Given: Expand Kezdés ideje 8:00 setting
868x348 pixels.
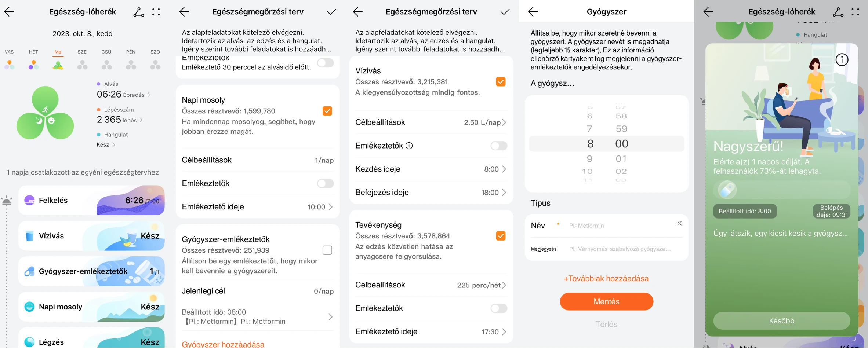Looking at the screenshot, I should click(x=494, y=169).
